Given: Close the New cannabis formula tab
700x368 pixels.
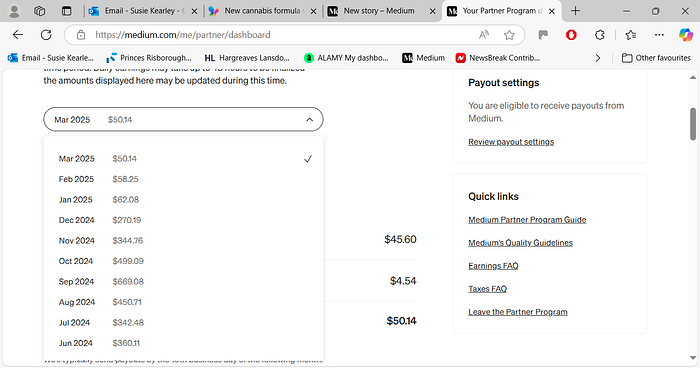Looking at the screenshot, I should point(313,12).
